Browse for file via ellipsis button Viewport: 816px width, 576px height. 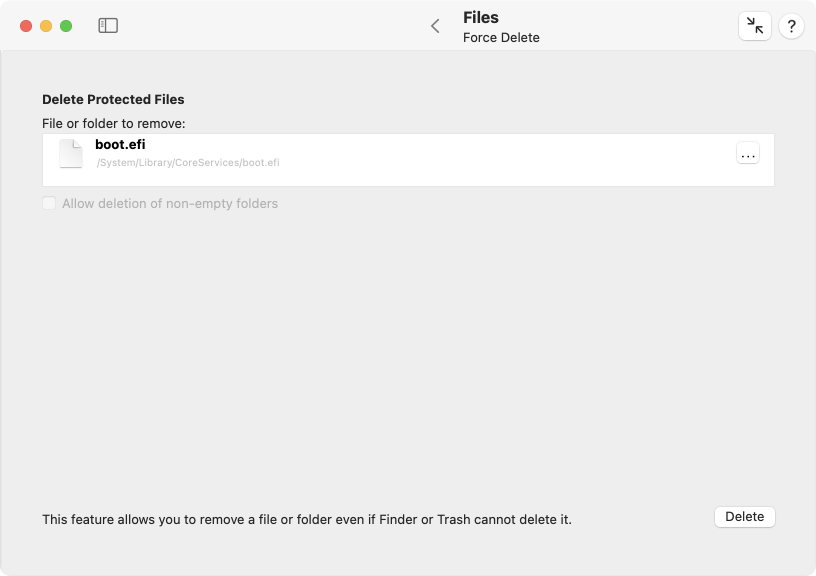click(x=748, y=153)
